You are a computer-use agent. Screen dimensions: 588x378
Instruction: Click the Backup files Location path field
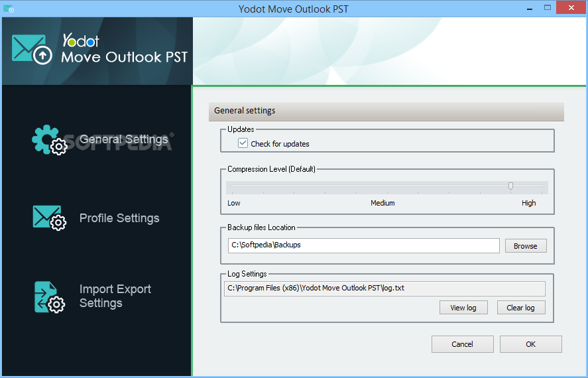pos(364,245)
